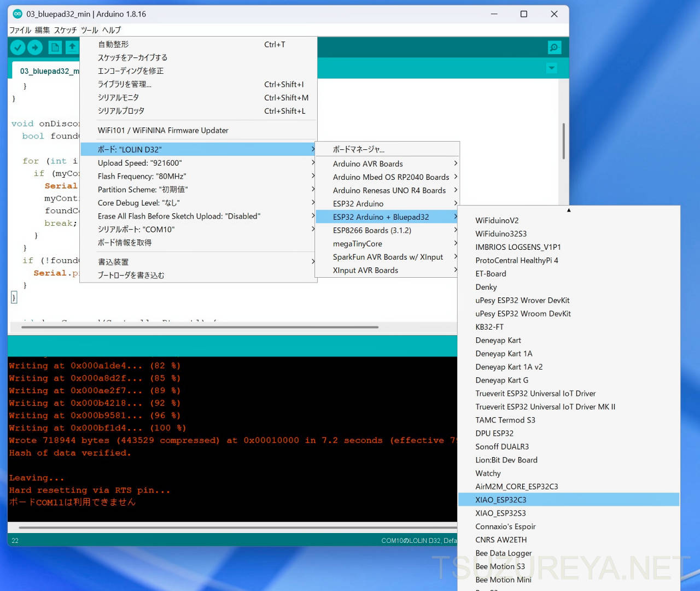Screen dimensions: 700x591
Task: Select the XIAO_ESP32S3 board
Action: (x=569, y=513)
